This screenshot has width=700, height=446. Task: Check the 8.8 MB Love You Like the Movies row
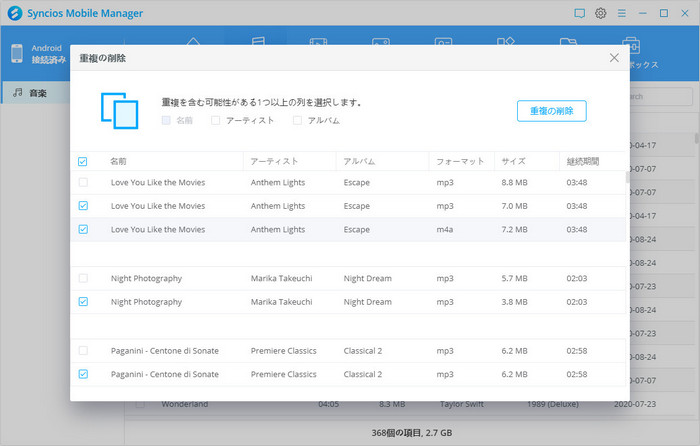pyautogui.click(x=83, y=182)
